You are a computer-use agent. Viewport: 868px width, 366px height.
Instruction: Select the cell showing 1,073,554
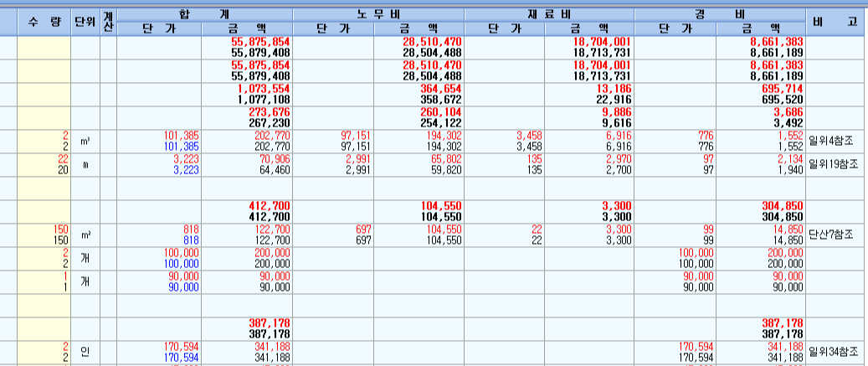coord(247,95)
